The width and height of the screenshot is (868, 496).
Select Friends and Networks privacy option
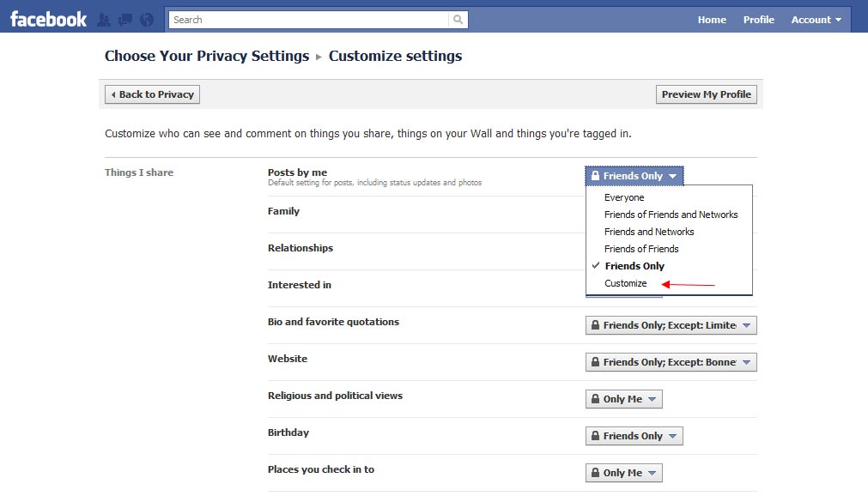pyautogui.click(x=648, y=232)
